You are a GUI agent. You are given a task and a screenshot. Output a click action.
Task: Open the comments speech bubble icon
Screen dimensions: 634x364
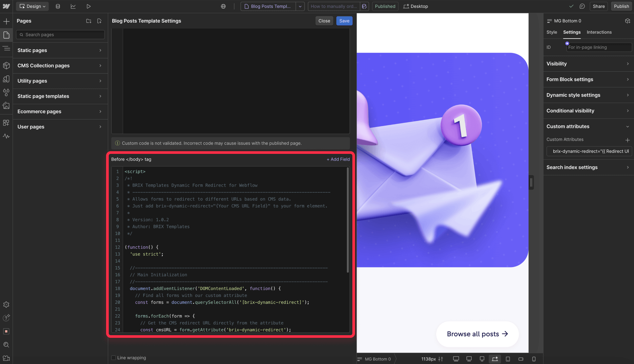tap(582, 6)
